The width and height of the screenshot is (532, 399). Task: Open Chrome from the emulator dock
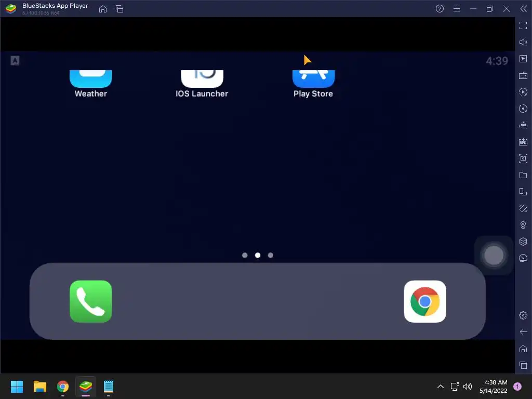point(425,301)
